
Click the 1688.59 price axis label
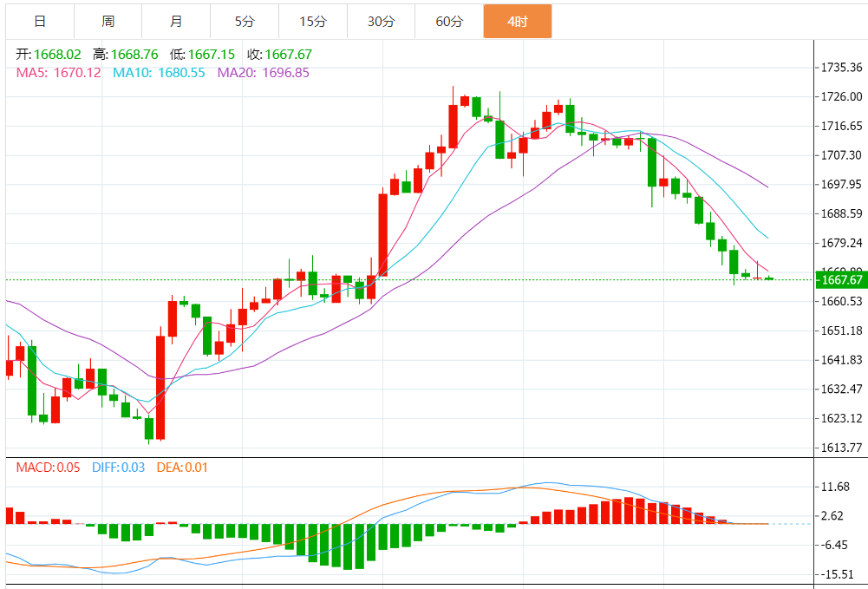click(841, 213)
